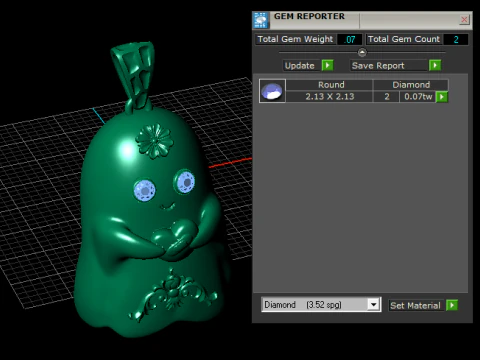Click the green arrow next to Set Material
Image resolution: width=480 pixels, height=360 pixels.
click(452, 305)
